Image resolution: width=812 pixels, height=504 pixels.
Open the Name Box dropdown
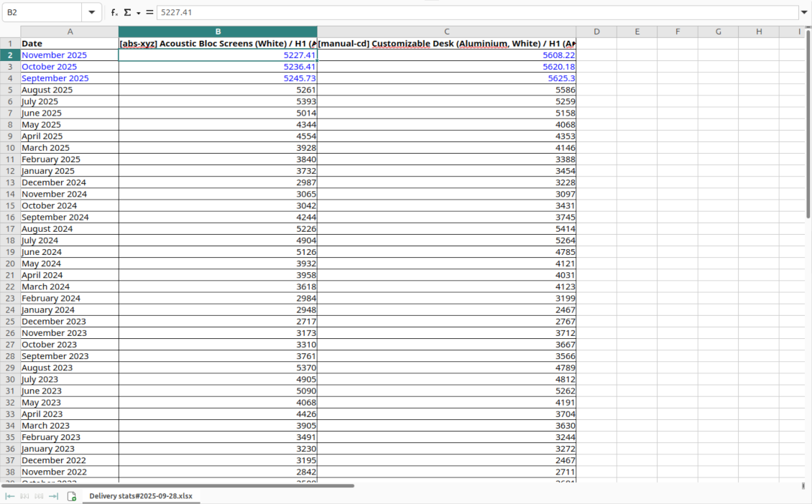pyautogui.click(x=91, y=11)
